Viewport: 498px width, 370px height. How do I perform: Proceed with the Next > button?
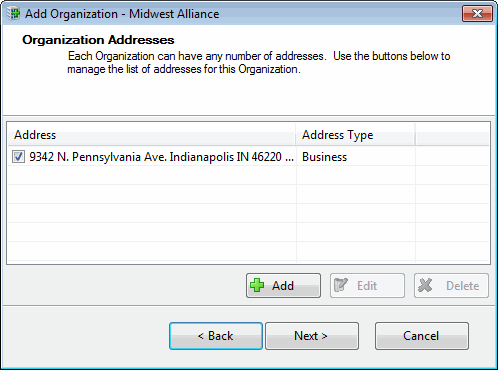[x=312, y=336]
